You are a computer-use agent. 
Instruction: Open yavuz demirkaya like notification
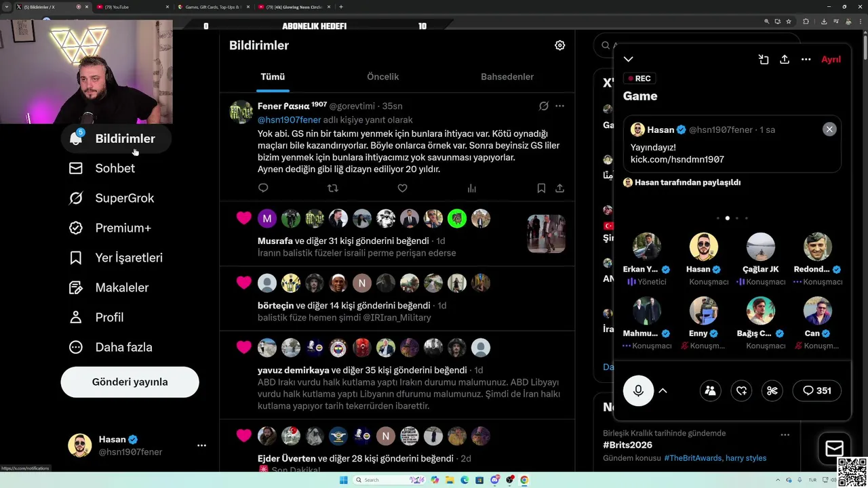click(x=370, y=370)
